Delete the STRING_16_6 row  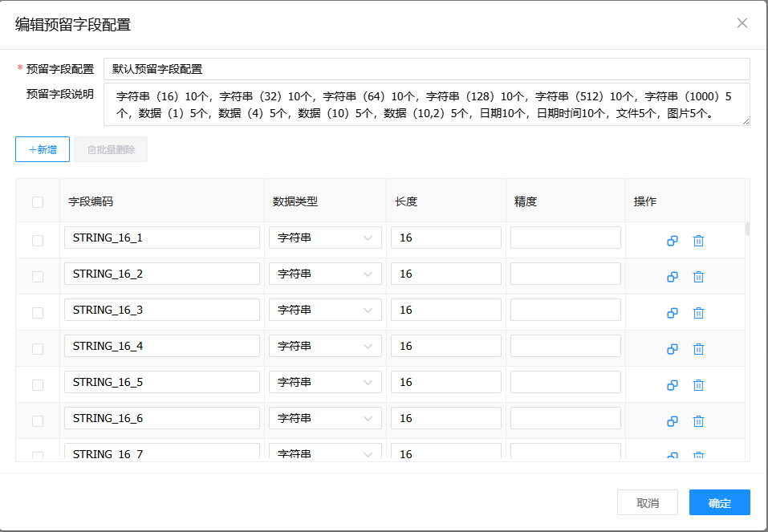[698, 421]
